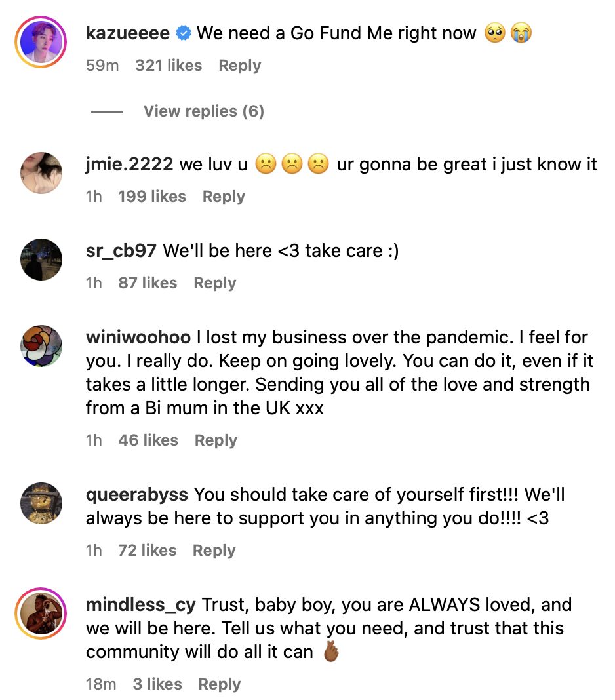Open kazueeee's profile picture

pyautogui.click(x=41, y=43)
